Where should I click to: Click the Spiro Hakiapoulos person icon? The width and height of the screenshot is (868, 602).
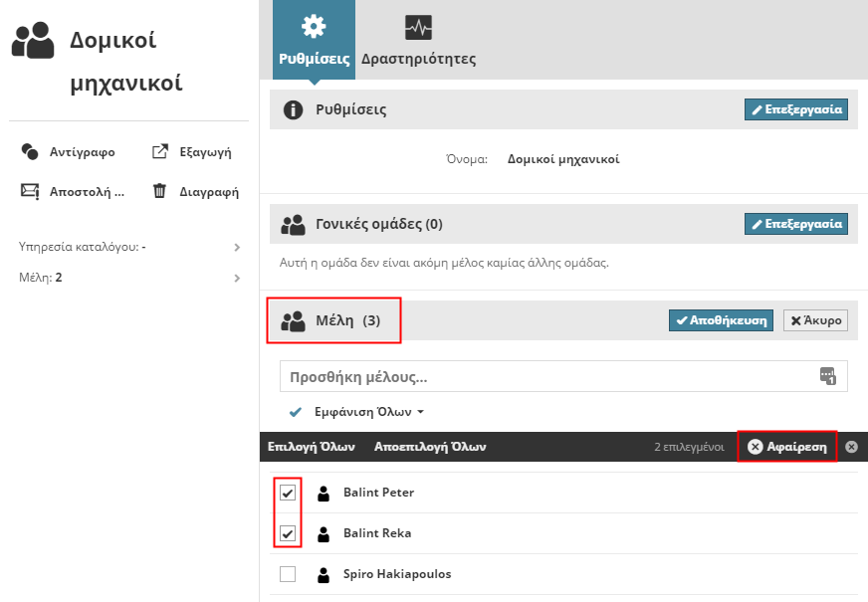[x=323, y=574]
